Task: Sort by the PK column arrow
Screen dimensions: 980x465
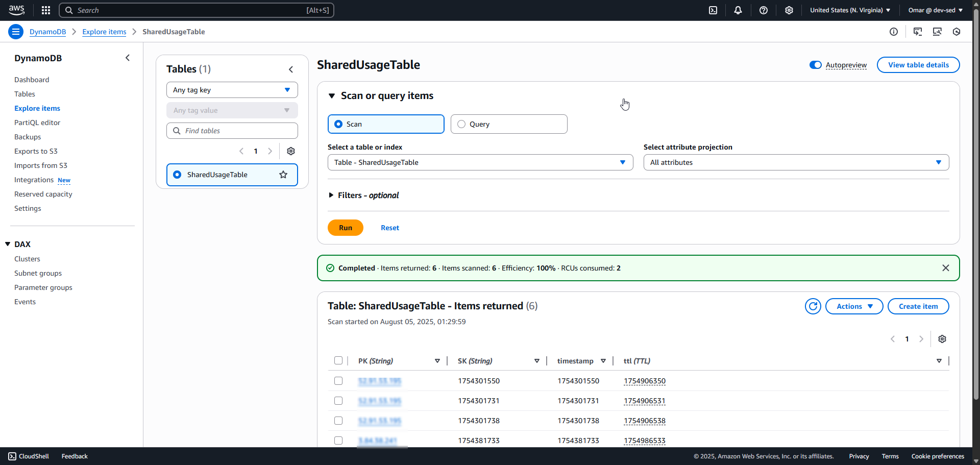Action: pyautogui.click(x=437, y=361)
